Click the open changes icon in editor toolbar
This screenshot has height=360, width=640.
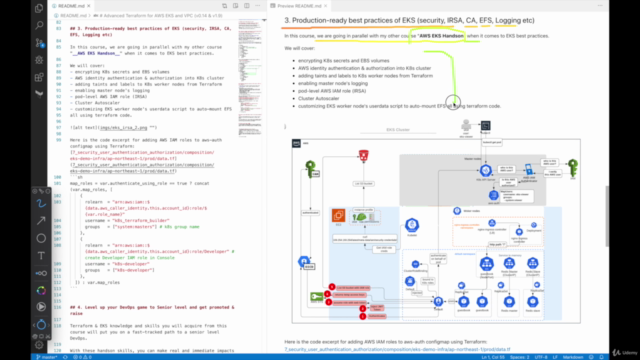click(x=224, y=6)
